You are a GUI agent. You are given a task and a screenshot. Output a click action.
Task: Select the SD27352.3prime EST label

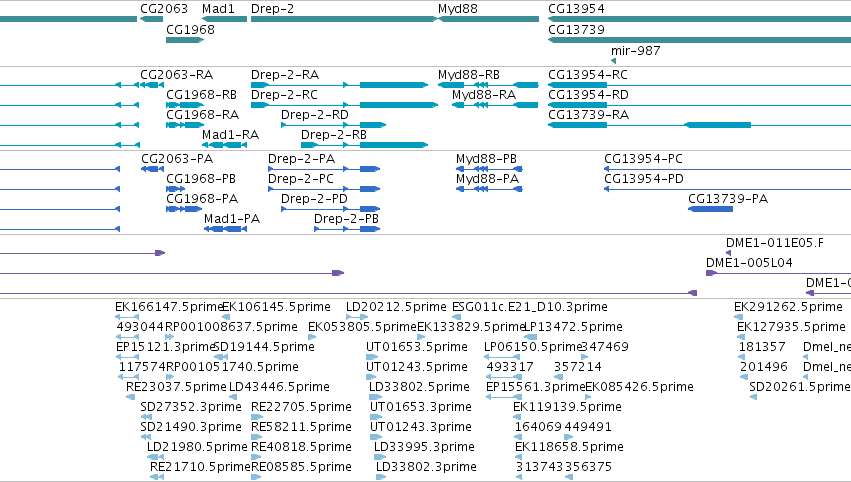point(191,408)
